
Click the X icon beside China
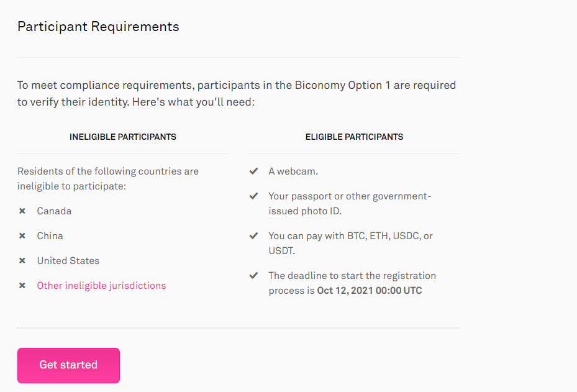tap(22, 235)
